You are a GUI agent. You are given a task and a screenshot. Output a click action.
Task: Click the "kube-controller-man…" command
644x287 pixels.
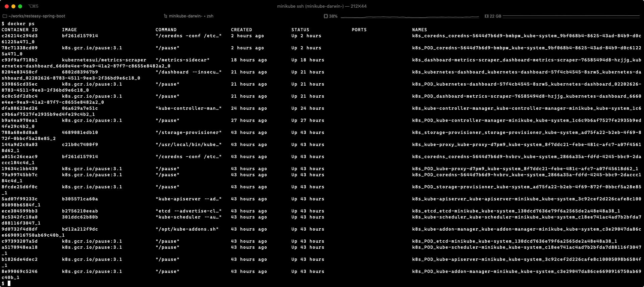189,108
